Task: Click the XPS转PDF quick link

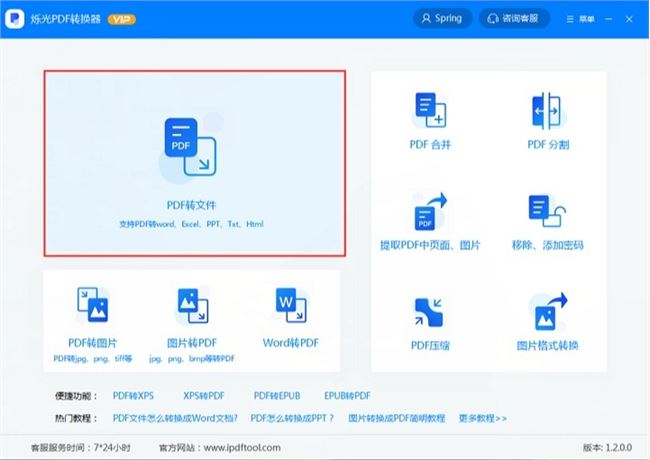Action: 204,395
